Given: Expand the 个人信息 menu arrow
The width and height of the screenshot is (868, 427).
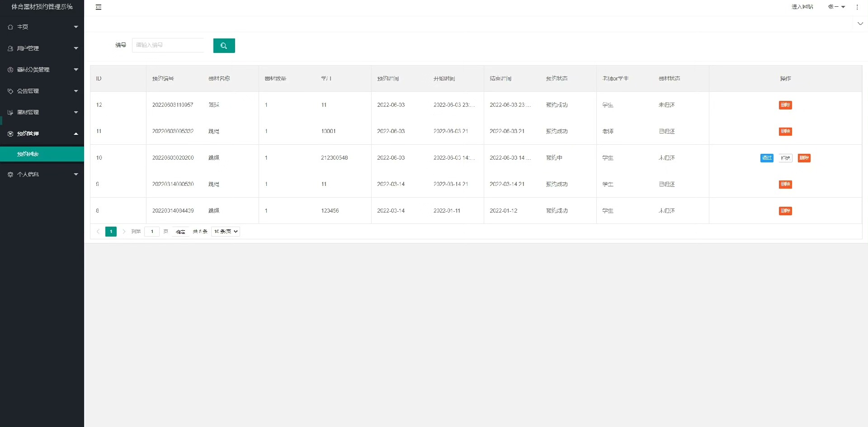Looking at the screenshot, I should (76, 175).
